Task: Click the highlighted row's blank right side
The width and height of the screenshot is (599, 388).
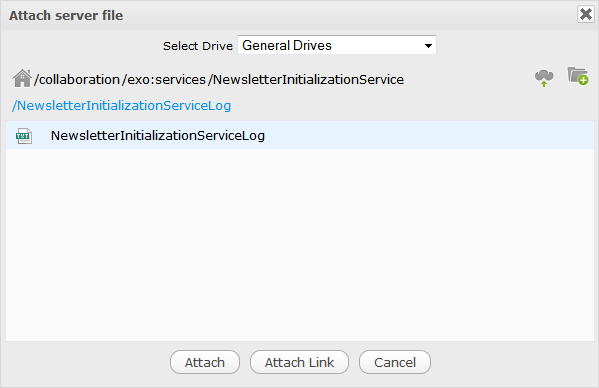Action: (428, 136)
